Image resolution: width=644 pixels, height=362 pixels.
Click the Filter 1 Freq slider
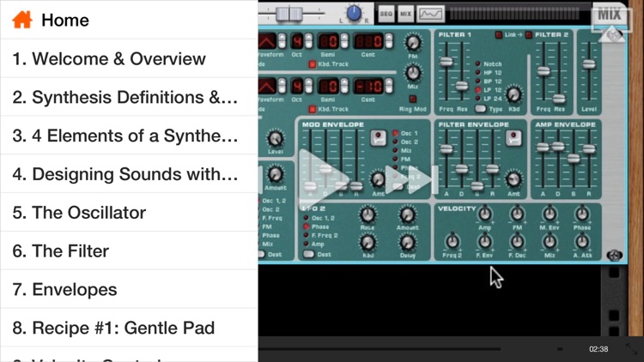coord(446,62)
